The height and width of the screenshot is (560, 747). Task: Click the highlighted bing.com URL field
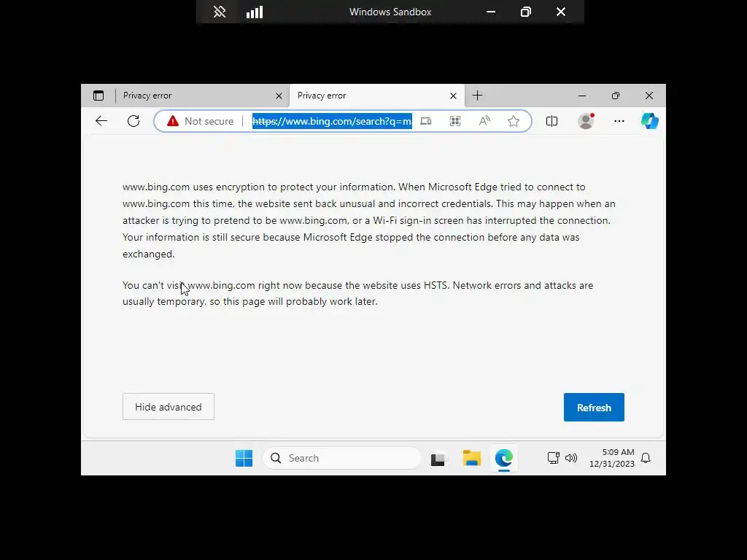coord(332,121)
